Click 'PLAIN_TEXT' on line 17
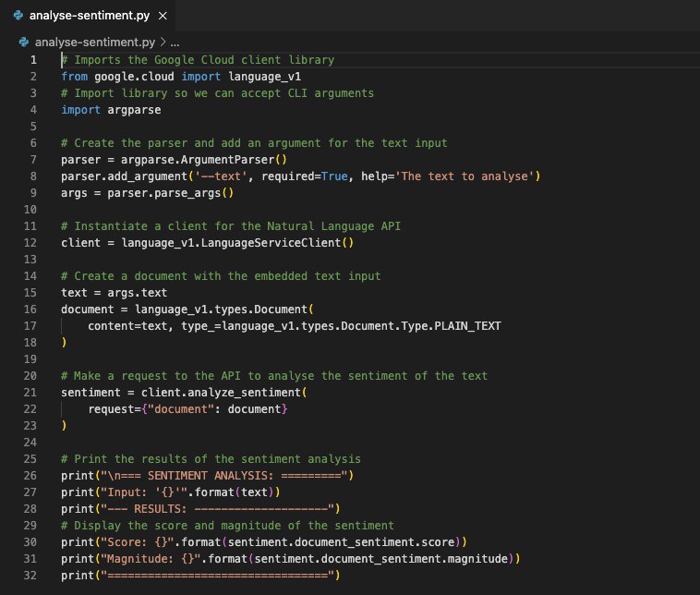This screenshot has height=595, width=700. [x=467, y=326]
